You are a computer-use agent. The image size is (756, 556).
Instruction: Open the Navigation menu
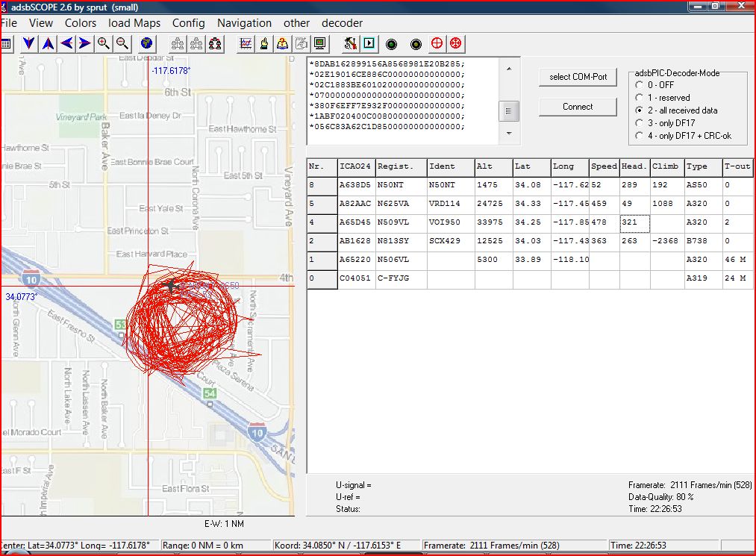[244, 23]
